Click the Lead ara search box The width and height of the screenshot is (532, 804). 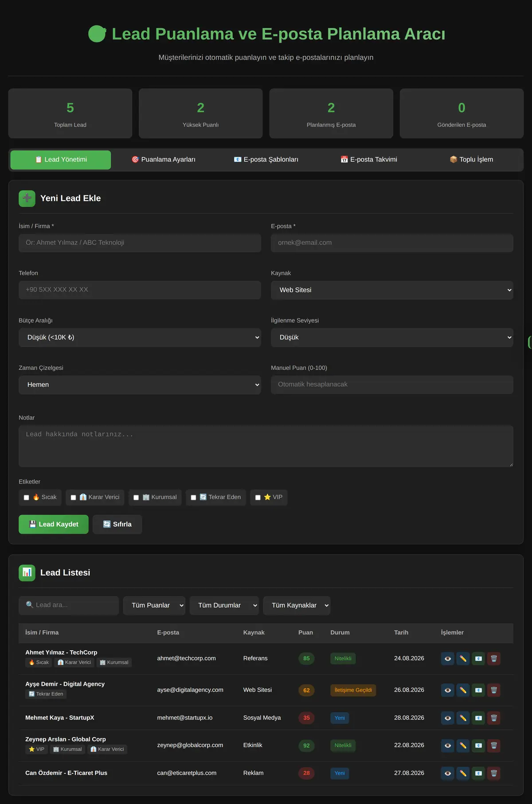(x=69, y=605)
